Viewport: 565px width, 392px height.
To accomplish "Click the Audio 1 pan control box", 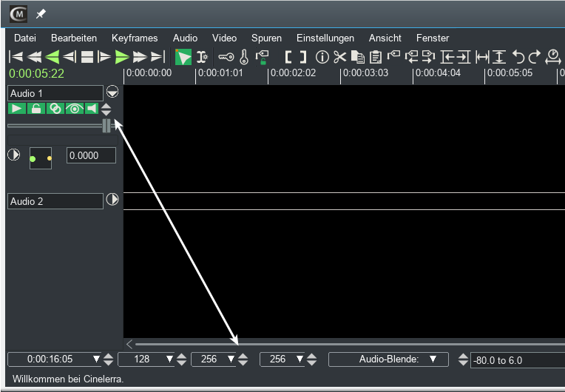I will click(41, 158).
